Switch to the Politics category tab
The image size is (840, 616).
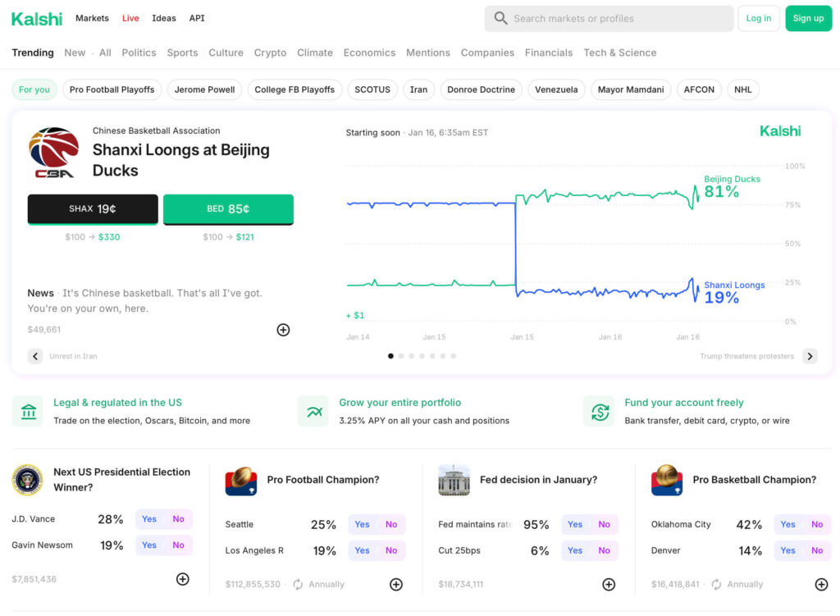click(x=139, y=52)
